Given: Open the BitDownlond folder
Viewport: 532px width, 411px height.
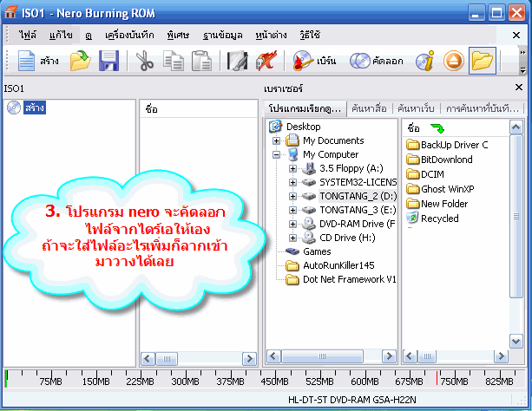Looking at the screenshot, I should pos(439,160).
